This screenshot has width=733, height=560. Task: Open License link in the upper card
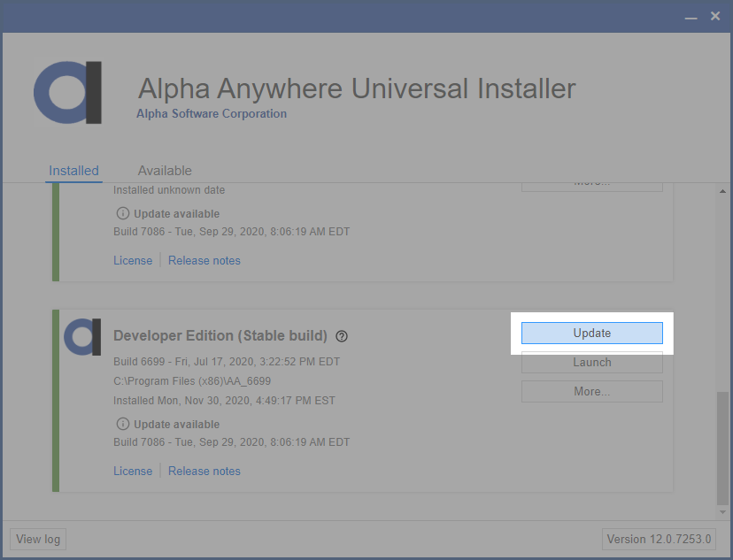[x=133, y=260]
